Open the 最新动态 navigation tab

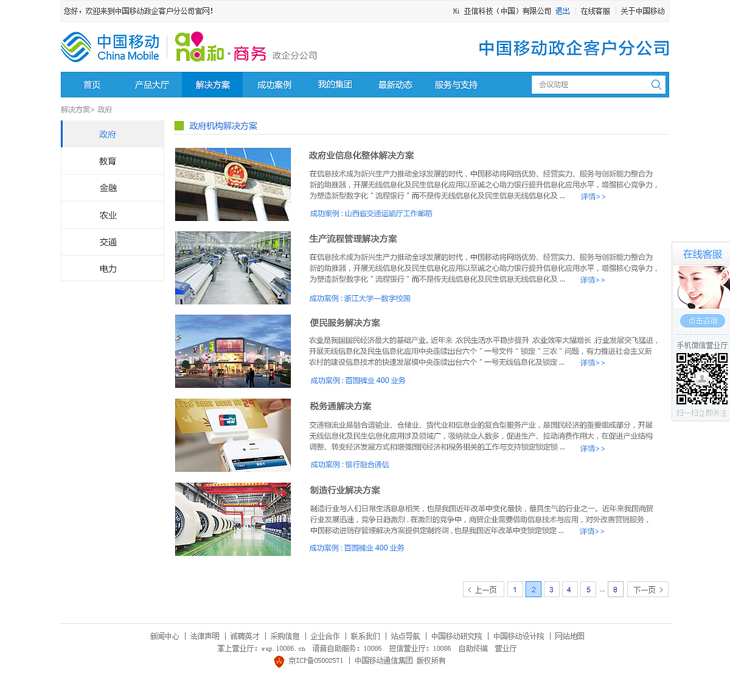pos(395,85)
